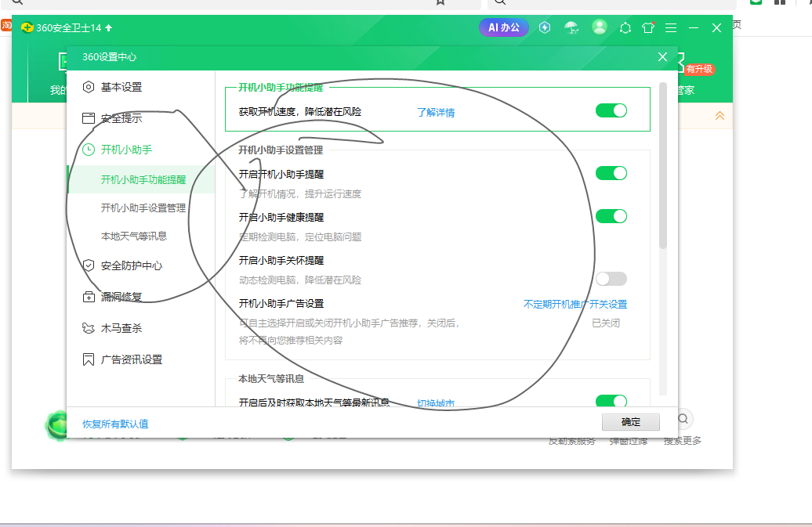Select 漏洞修复 in settings sidebar

pyautogui.click(x=121, y=297)
